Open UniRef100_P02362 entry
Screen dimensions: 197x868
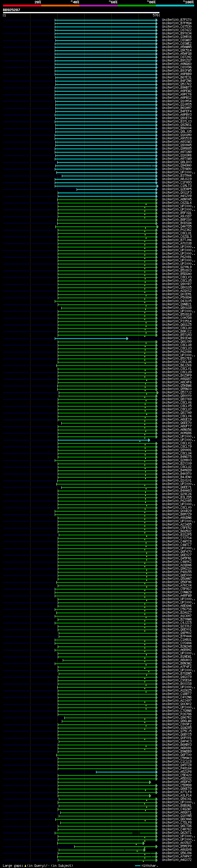pyautogui.click(x=177, y=230)
